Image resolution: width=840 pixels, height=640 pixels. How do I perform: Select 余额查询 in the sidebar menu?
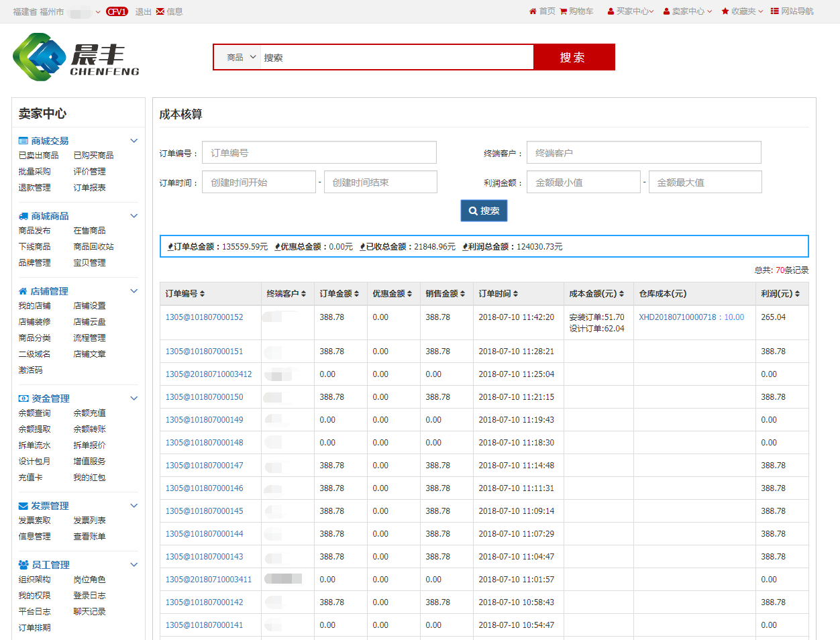pos(34,413)
